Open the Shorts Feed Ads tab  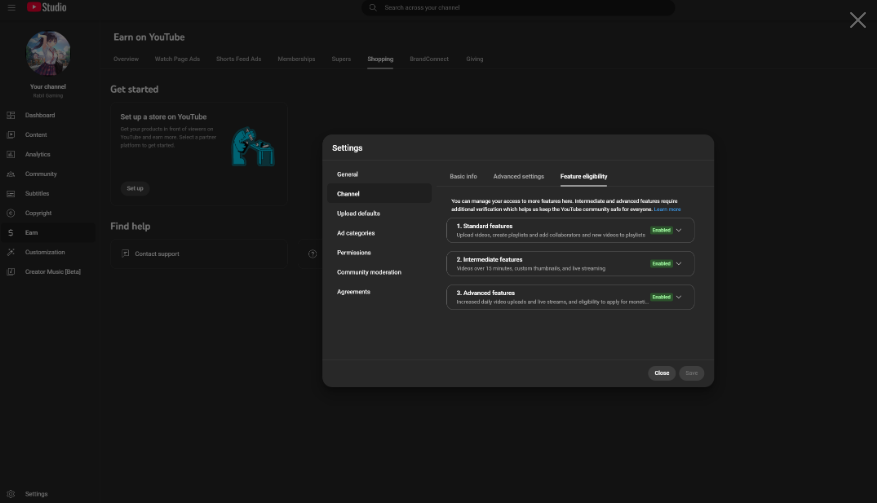tap(239, 59)
